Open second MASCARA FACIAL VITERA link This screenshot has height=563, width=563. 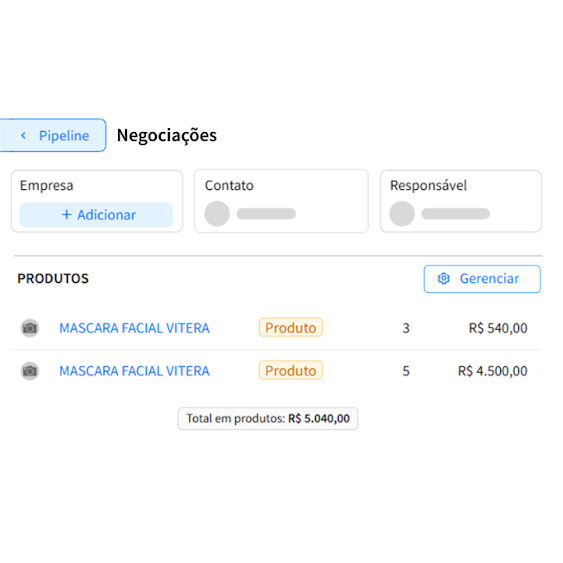pyautogui.click(x=134, y=371)
